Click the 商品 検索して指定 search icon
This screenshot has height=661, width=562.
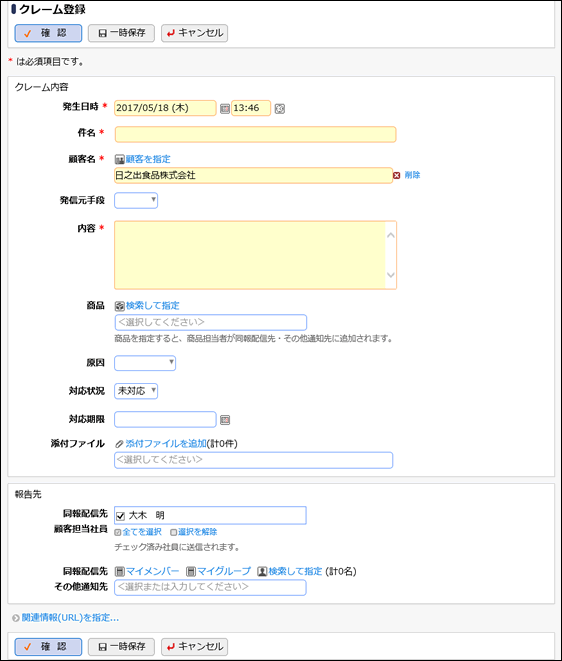(120, 306)
